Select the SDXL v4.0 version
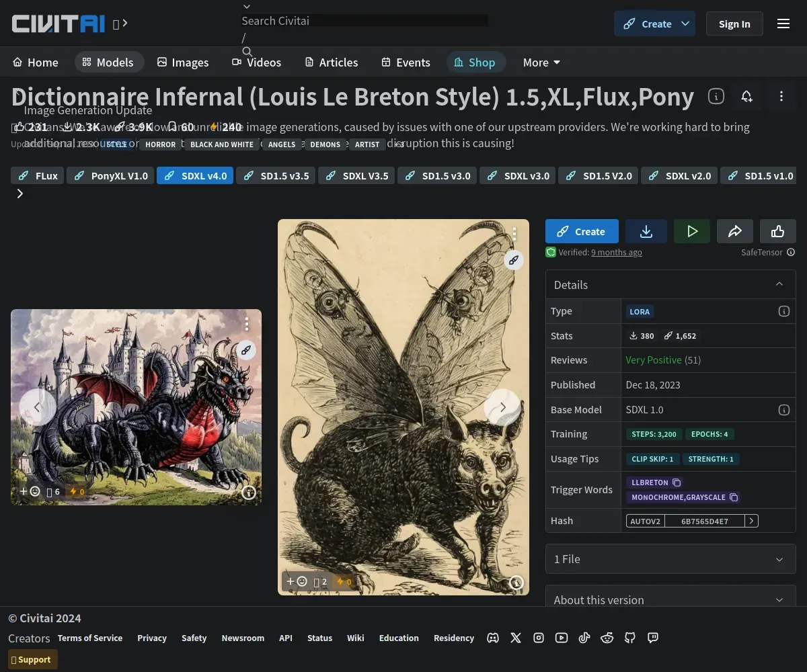The image size is (807, 672). point(196,175)
